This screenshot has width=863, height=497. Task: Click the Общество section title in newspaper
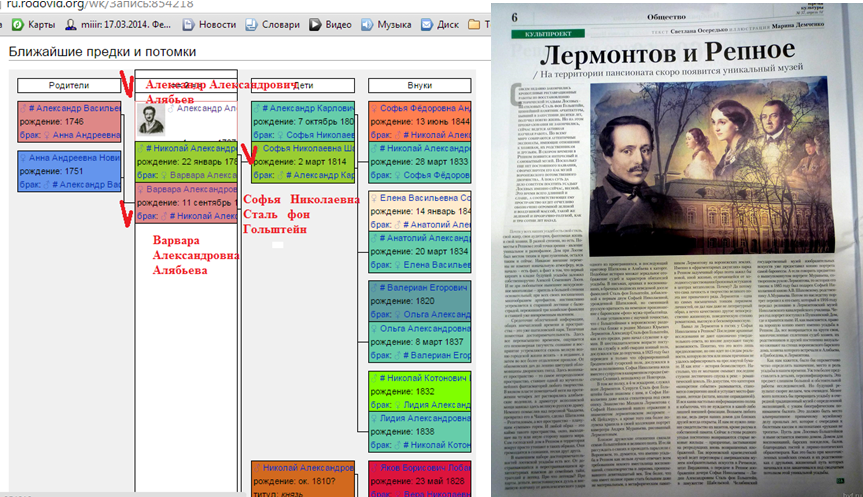666,17
